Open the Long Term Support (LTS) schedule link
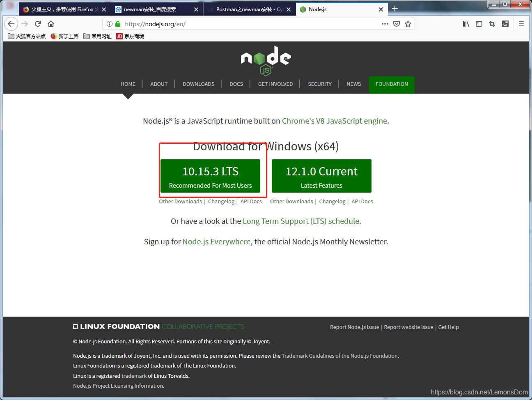 point(301,221)
